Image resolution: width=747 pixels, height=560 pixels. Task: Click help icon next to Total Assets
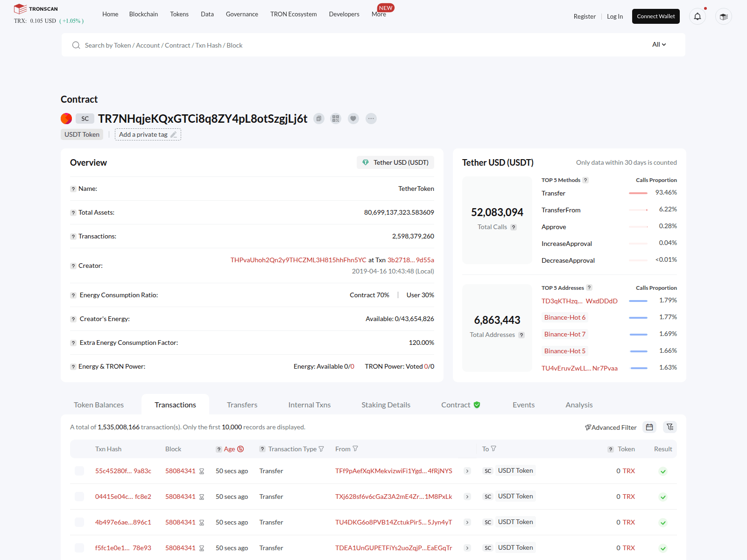coord(73,213)
